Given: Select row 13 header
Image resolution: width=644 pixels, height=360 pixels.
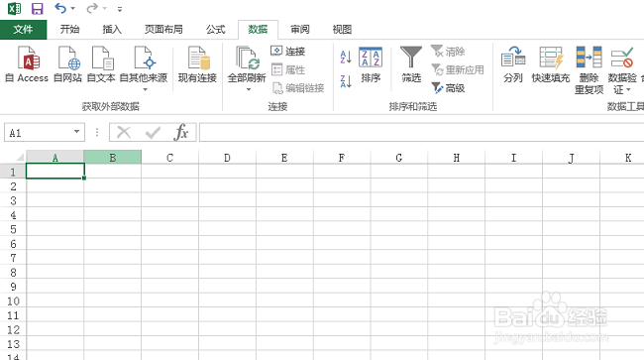Looking at the screenshot, I should 13,344.
